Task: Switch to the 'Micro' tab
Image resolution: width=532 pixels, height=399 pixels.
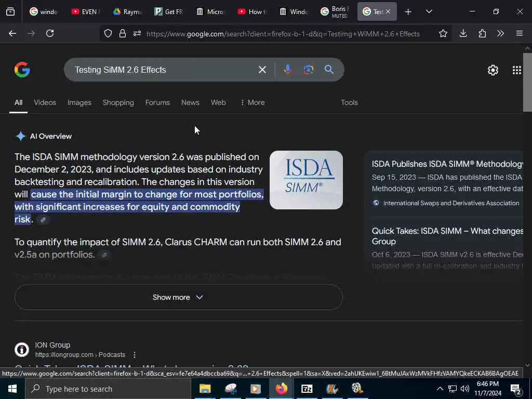Action: 210,11
